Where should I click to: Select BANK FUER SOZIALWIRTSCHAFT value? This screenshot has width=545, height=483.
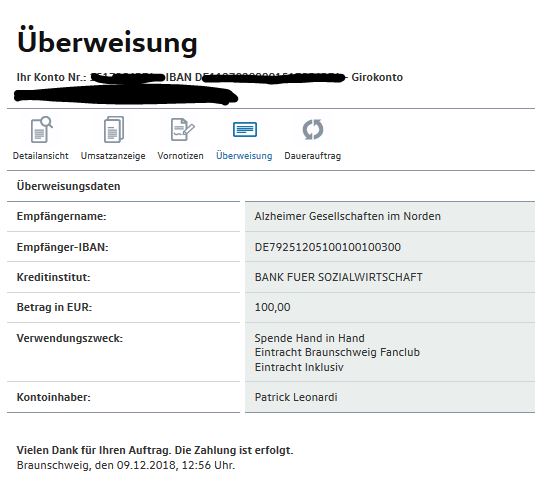click(x=339, y=277)
